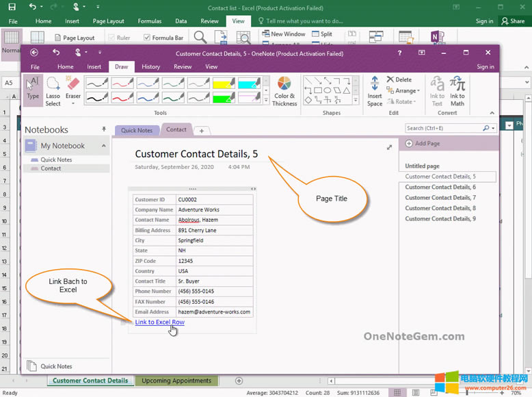Image resolution: width=532 pixels, height=397 pixels.
Task: Follow the Link to Excel Row hyperlink
Action: [x=159, y=322]
